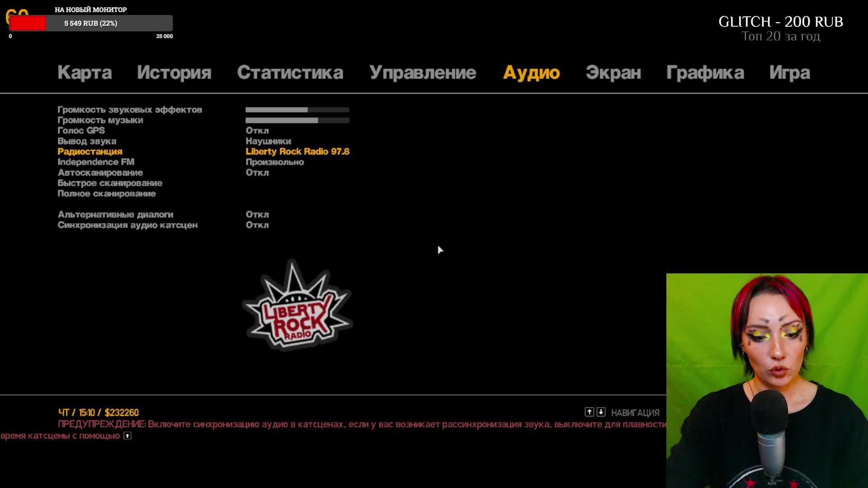Click the donation goal progress bar
This screenshot has height=488, width=868.
coord(91,23)
